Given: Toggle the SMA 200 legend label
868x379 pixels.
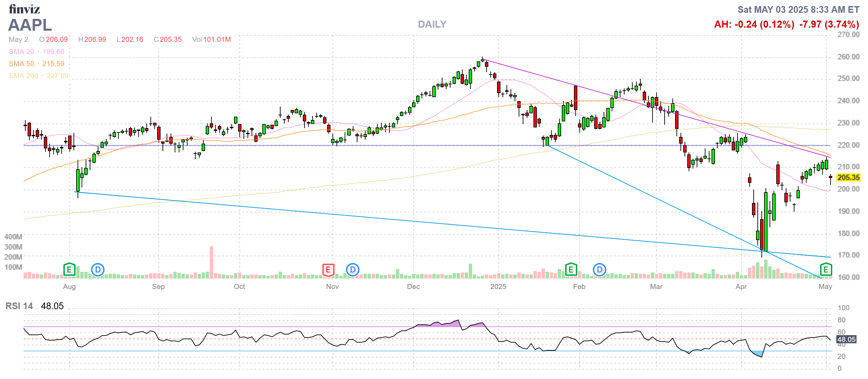Looking at the screenshot, I should 23,76.
